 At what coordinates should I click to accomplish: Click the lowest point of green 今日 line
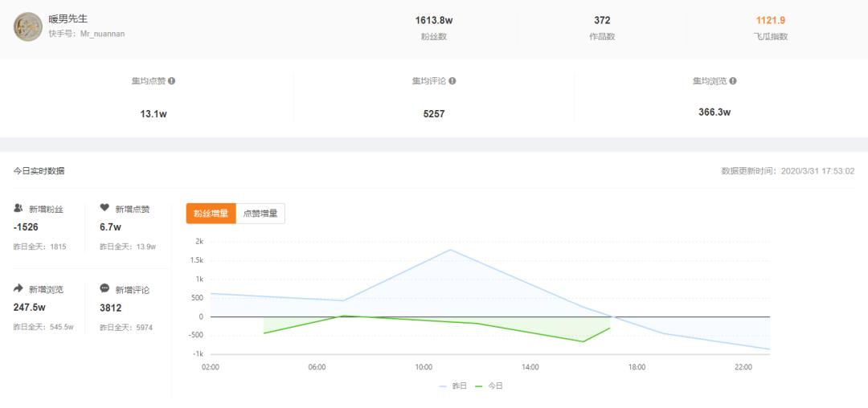(x=583, y=341)
